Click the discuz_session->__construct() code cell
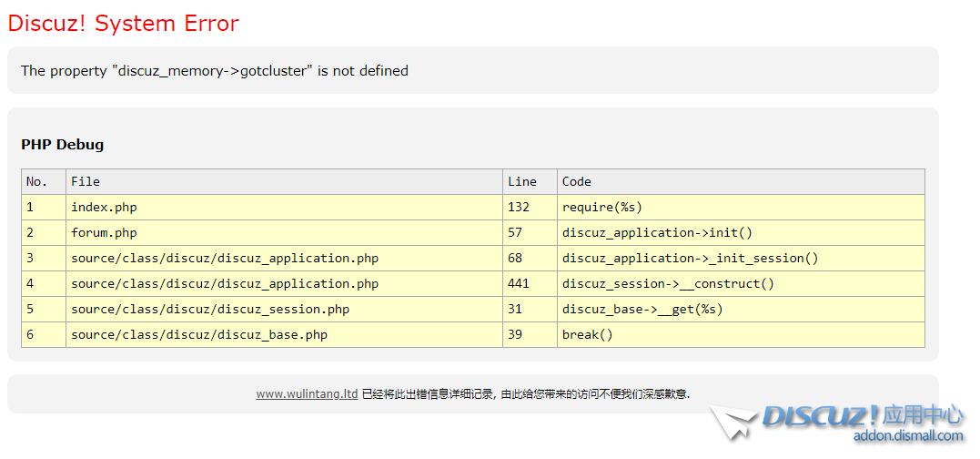 [668, 283]
